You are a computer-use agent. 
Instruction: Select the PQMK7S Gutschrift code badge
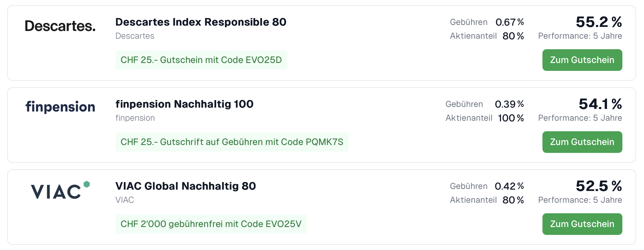(232, 142)
